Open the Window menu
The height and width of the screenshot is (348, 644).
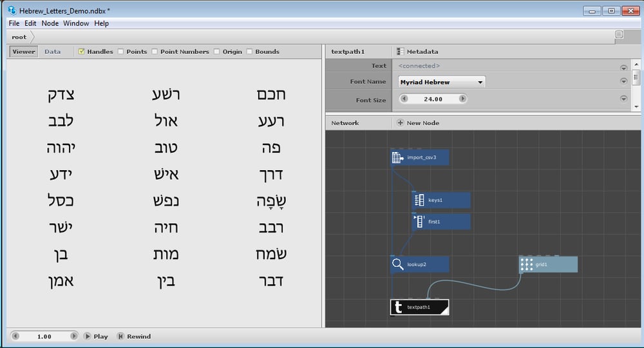coord(76,23)
